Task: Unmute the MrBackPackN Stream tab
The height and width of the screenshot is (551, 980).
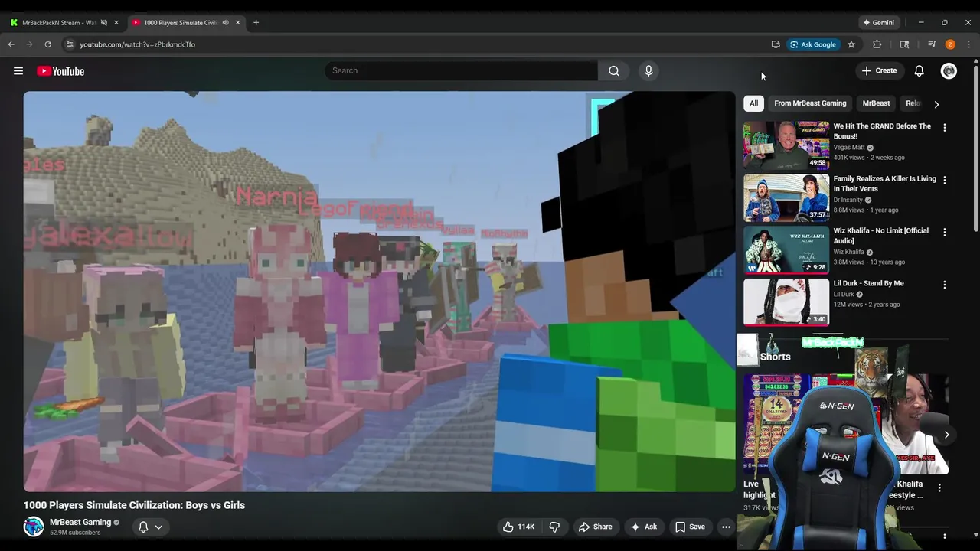Action: [x=104, y=22]
